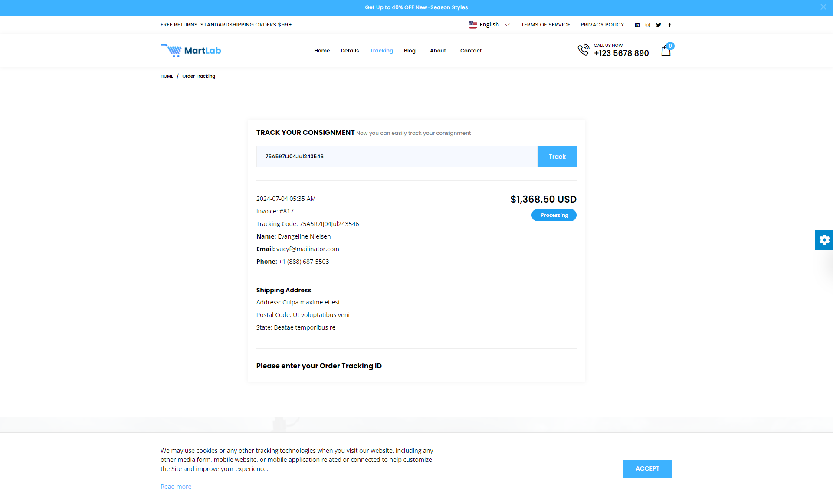Click the HOME breadcrumb link
Viewport: 833px width, 504px height.
(167, 76)
